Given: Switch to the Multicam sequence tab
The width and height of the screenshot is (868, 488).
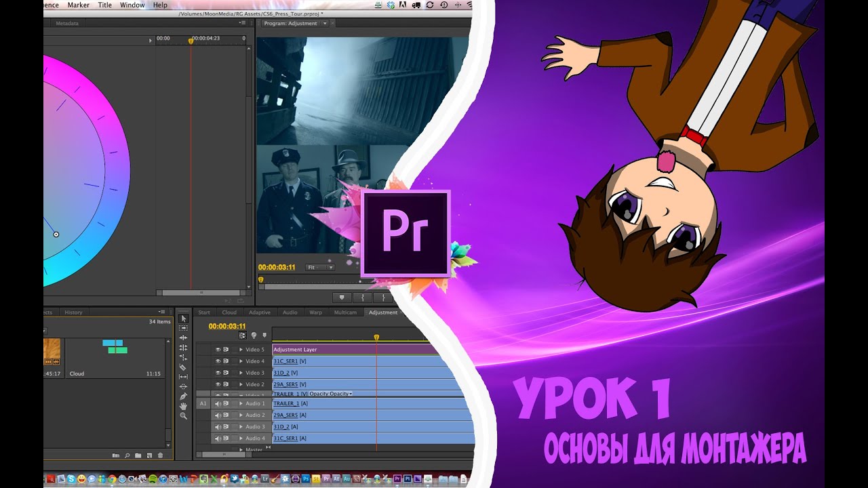Looking at the screenshot, I should (x=345, y=312).
